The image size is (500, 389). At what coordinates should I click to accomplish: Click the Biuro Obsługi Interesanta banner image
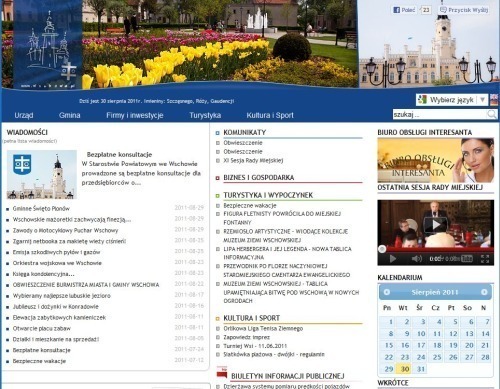(x=436, y=160)
